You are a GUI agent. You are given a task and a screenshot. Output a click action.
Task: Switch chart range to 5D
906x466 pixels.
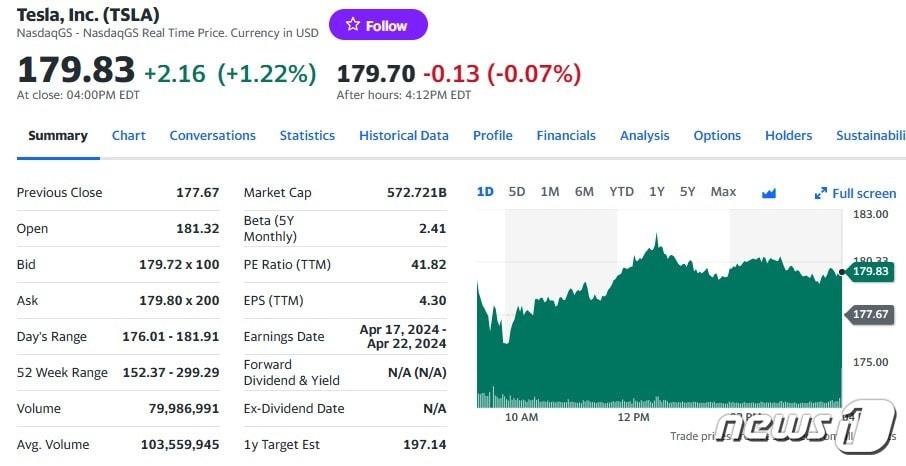(516, 192)
